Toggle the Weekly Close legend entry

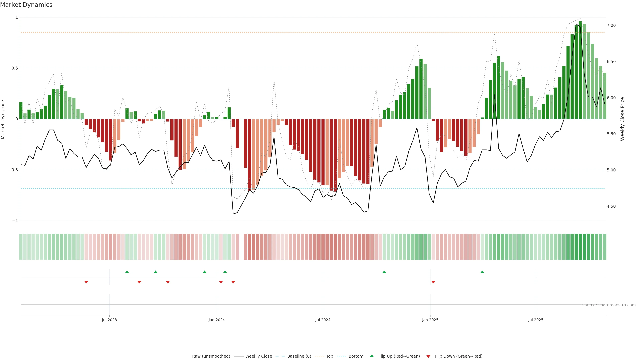(258, 356)
